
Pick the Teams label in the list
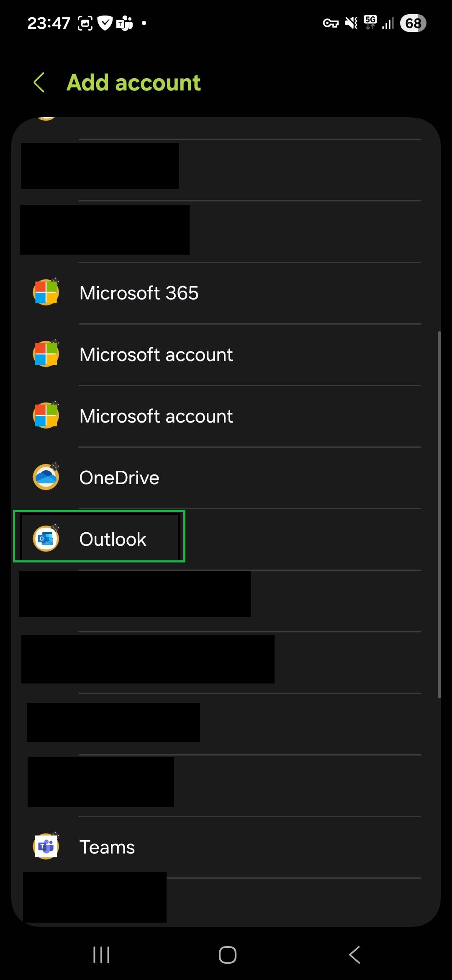click(x=107, y=847)
